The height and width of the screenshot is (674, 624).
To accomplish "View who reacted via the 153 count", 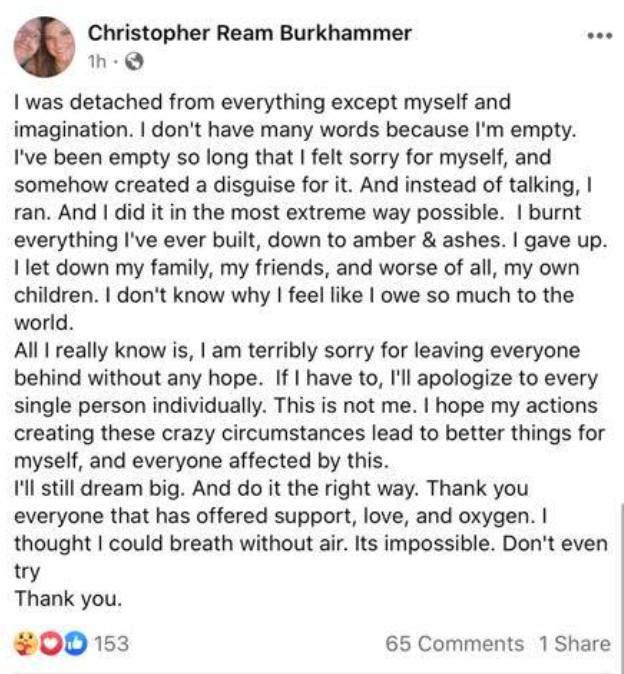I will pyautogui.click(x=111, y=643).
